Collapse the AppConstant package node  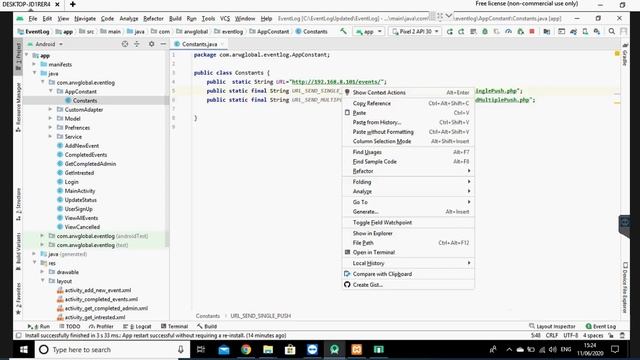tap(51, 91)
